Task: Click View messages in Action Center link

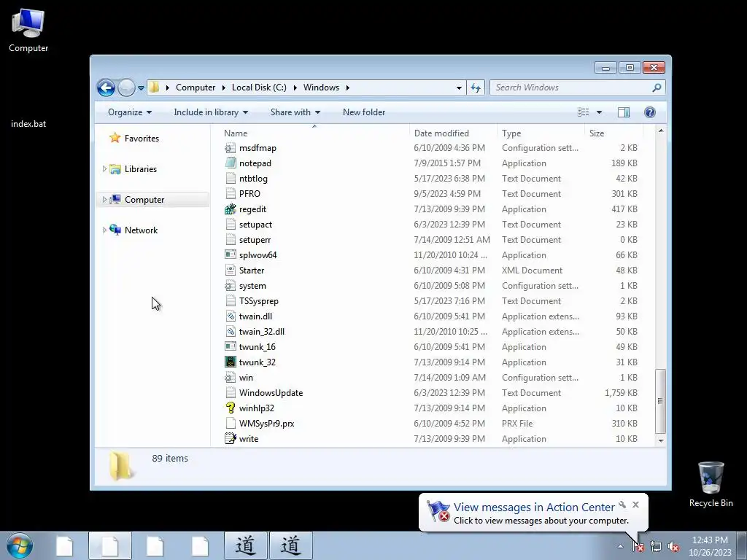Action: click(x=534, y=507)
